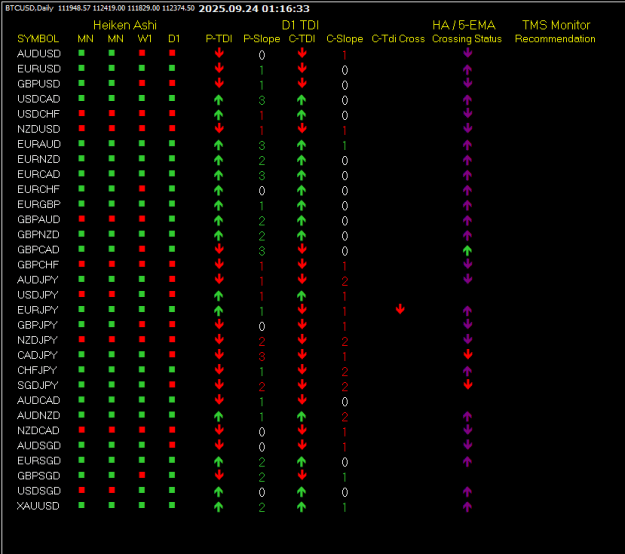This screenshot has height=554, width=625.
Task: Click the GBPJPY C-TDI red down arrow
Action: 302,324
